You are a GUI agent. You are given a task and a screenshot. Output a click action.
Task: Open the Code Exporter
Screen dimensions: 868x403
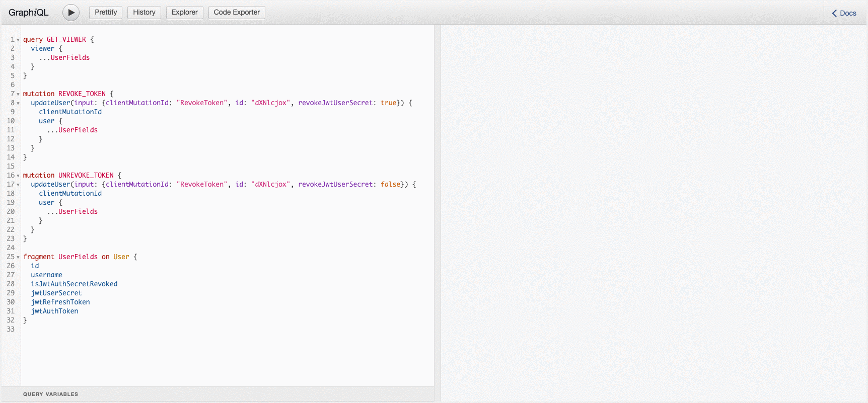pos(237,13)
